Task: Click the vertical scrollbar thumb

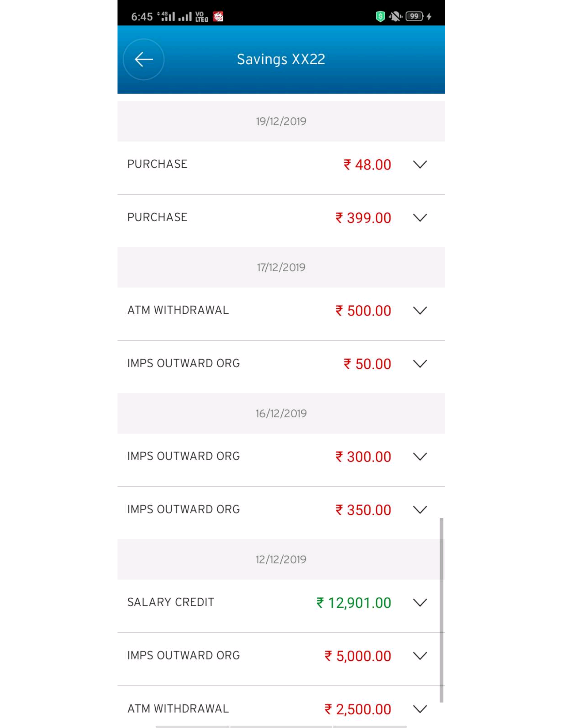Action: [441, 610]
